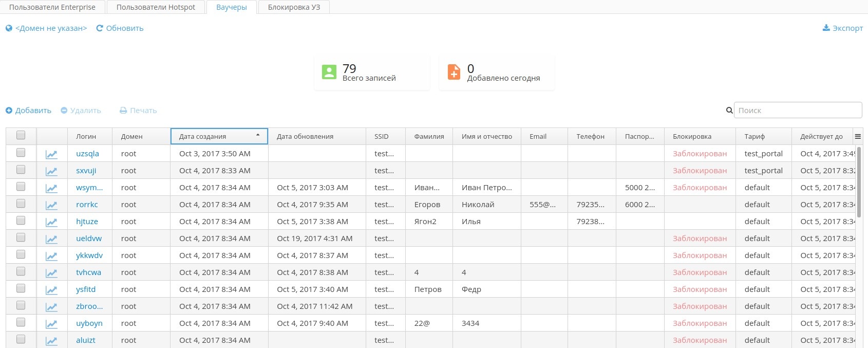868x348 pixels.
Task: Click the orange added-today document icon
Action: tap(454, 72)
